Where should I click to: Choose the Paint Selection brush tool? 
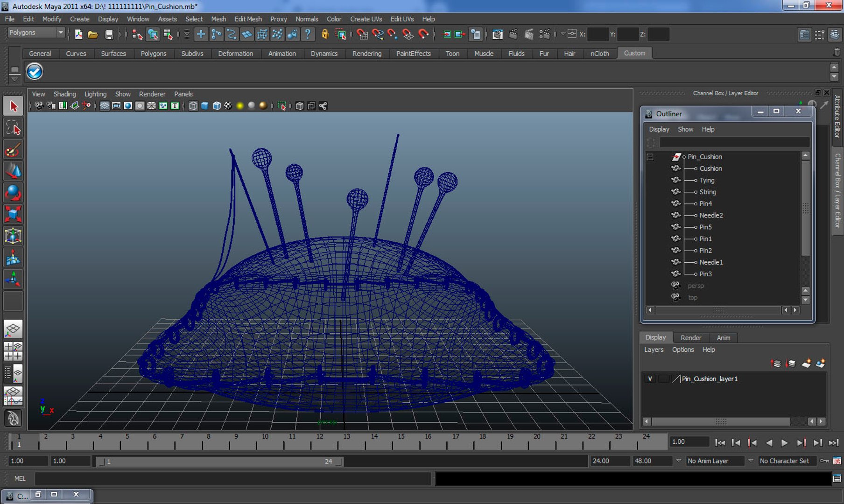coord(13,150)
